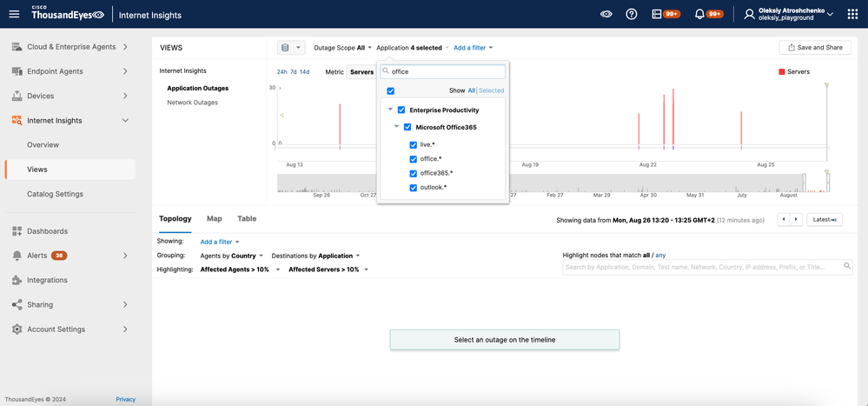Screen dimensions: 868x406
Task: Open the Showing Add a filter dropdown
Action: tap(220, 242)
